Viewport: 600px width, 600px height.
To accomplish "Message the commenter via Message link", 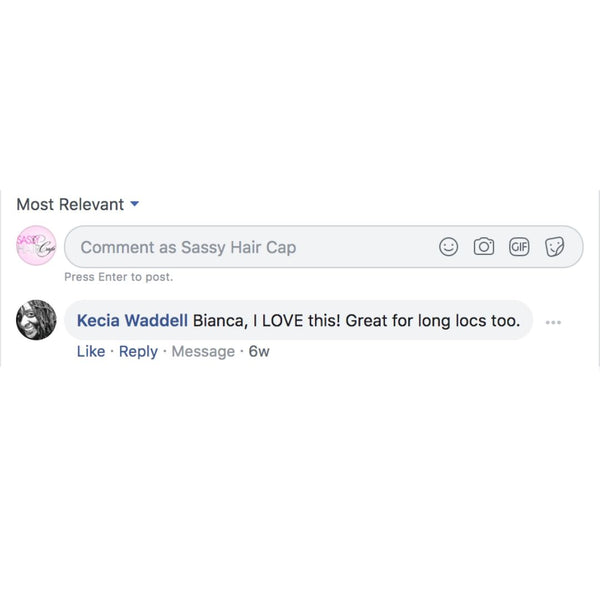I will (x=203, y=351).
